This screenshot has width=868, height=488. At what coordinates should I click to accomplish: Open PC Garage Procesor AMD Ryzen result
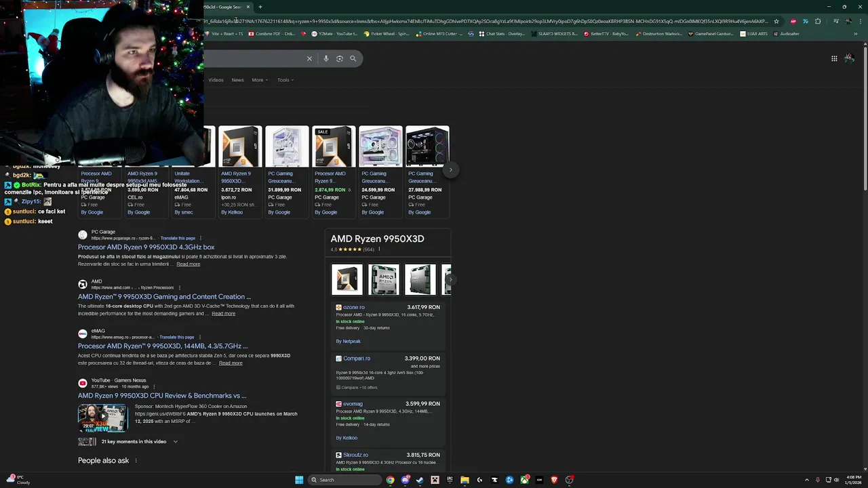146,247
